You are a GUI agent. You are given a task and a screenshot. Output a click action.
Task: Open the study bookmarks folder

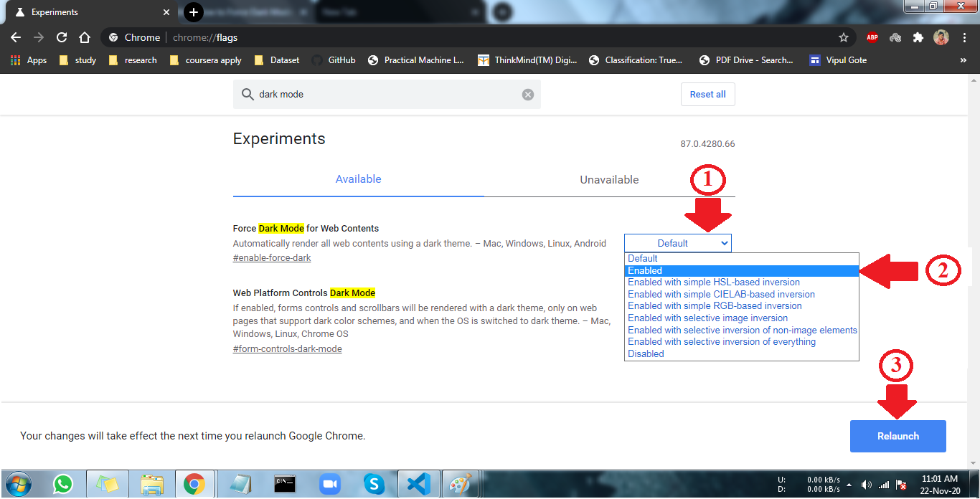click(x=77, y=60)
